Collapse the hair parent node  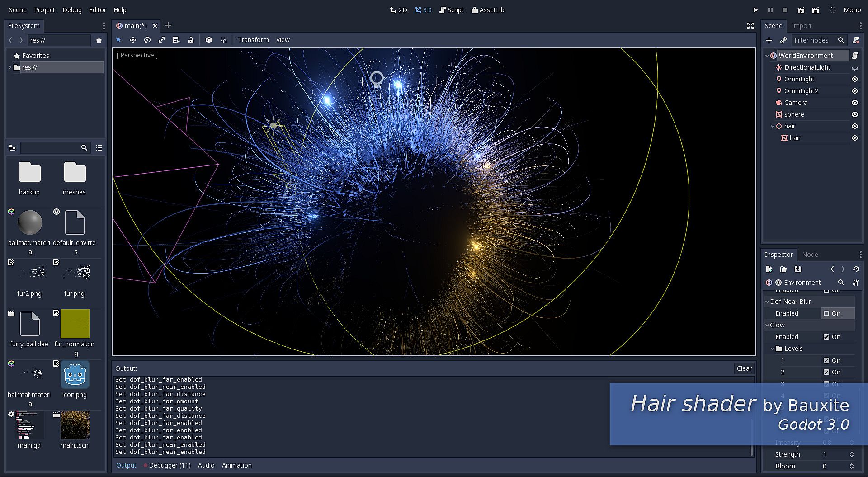(x=773, y=126)
